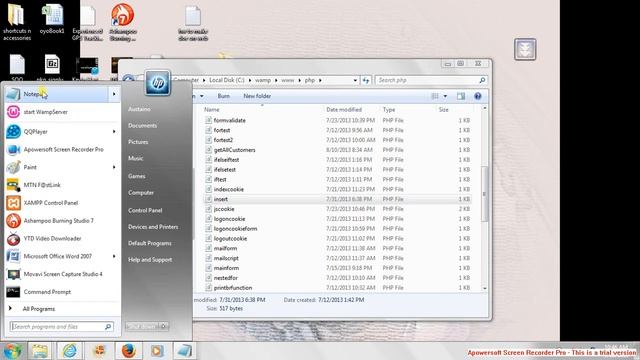The image size is (640, 360).
Task: Open Paint from the Start menu
Action: (57, 167)
